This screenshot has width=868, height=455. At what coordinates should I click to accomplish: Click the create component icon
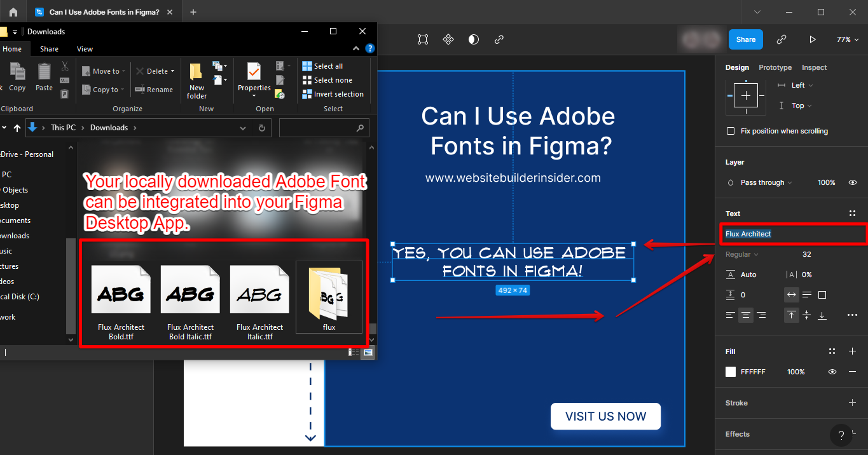coord(448,39)
